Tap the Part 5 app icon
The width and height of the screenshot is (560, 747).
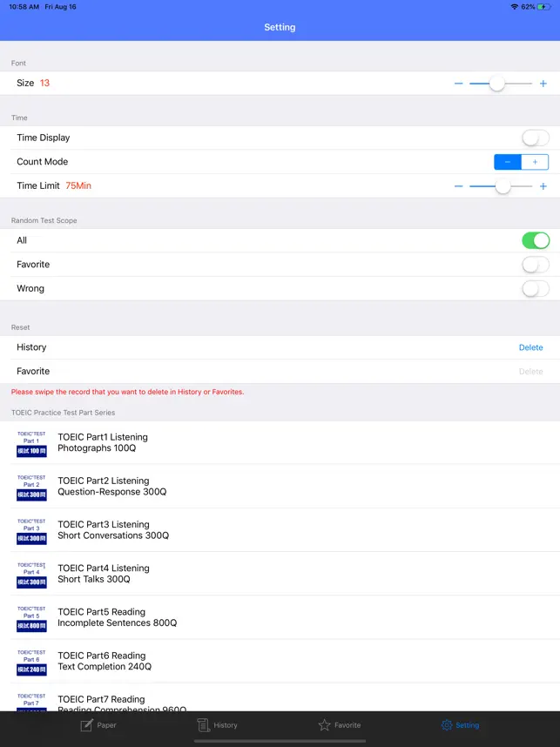coord(31,619)
